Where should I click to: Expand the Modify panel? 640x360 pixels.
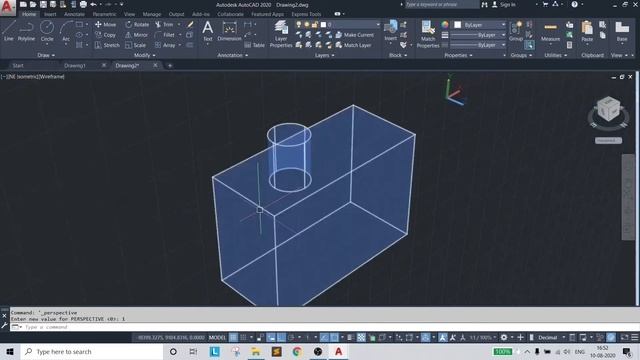pyautogui.click(x=144, y=55)
